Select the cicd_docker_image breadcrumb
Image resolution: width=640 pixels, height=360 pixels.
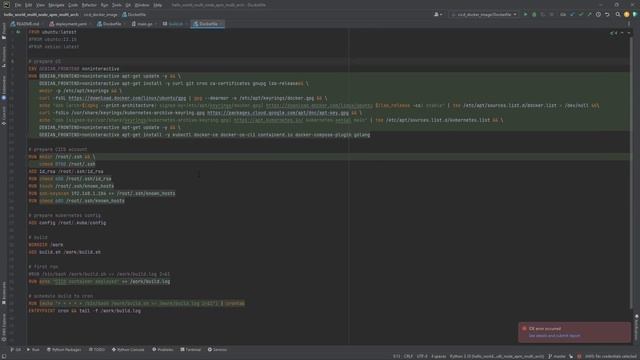[100, 15]
